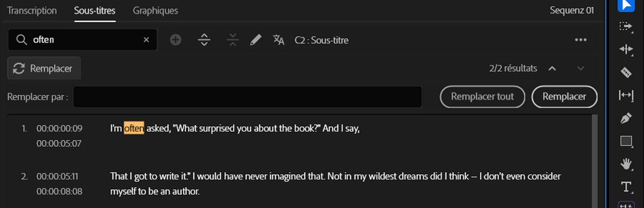644x208 pixels.
Task: Click the translate captions icon
Action: point(279,40)
